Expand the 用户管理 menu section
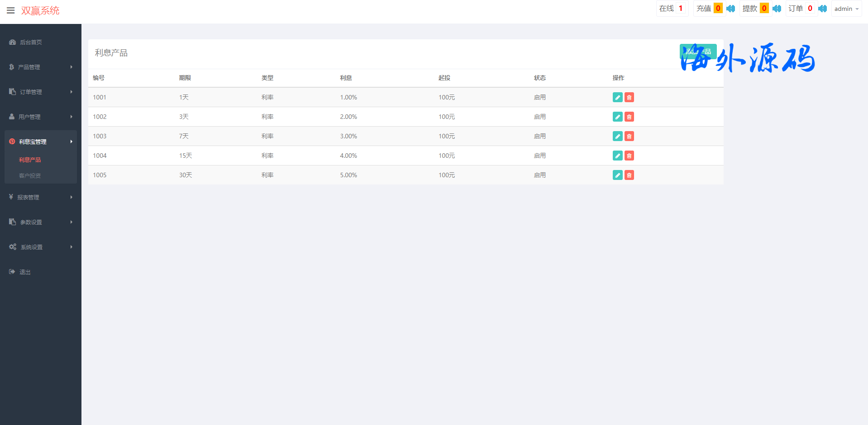The image size is (868, 425). click(x=40, y=117)
